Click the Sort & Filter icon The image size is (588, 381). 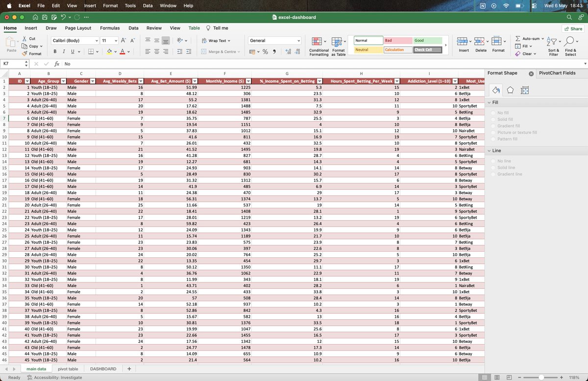[x=552, y=42]
